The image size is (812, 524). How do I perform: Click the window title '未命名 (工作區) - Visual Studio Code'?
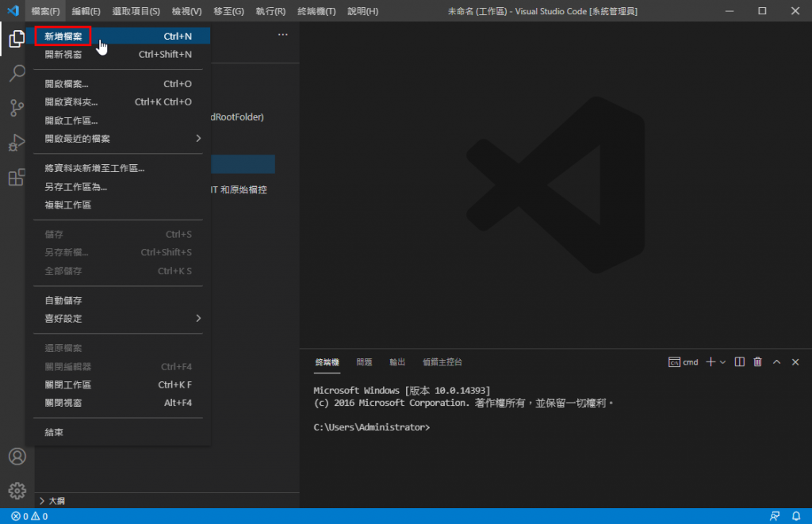point(542,11)
